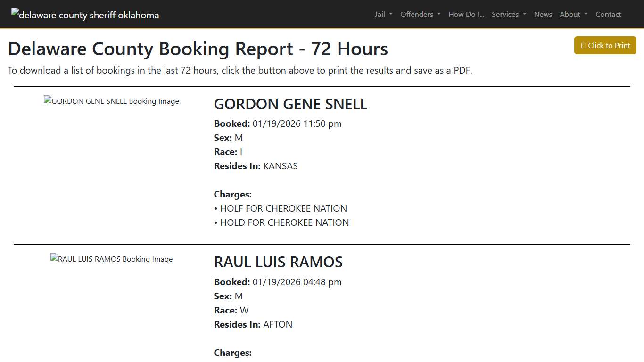Click the Delaware County Booking Report heading
This screenshot has width=644, height=362.
(198, 49)
